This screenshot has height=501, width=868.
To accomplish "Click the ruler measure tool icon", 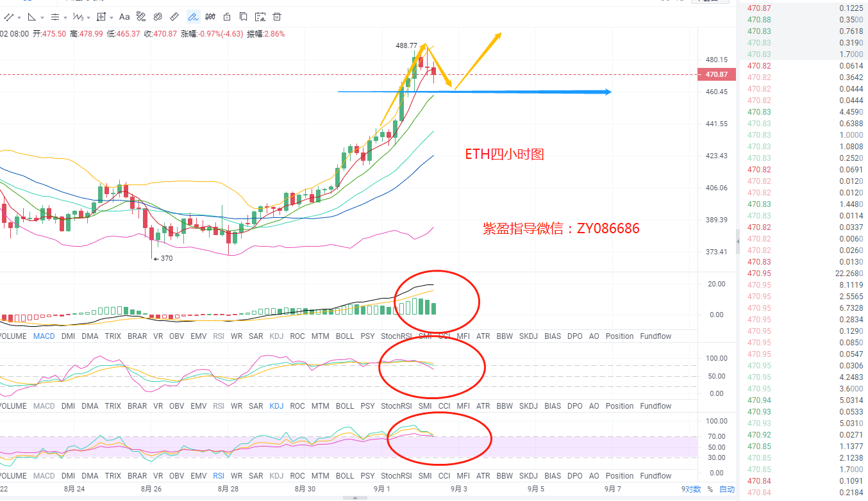I will point(174,17).
